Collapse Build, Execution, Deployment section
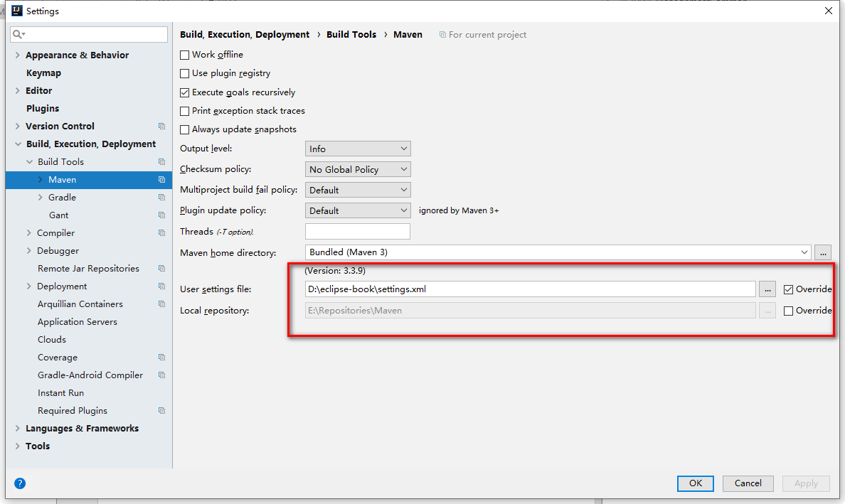The image size is (845, 504). tap(18, 144)
